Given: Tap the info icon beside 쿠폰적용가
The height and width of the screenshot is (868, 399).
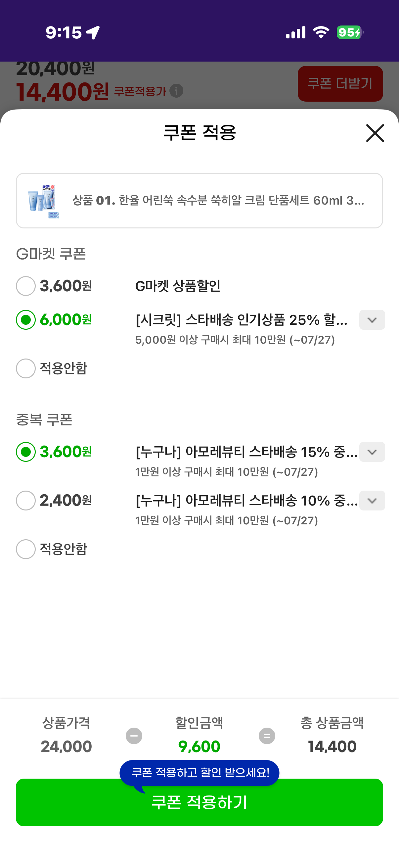Looking at the screenshot, I should (176, 91).
